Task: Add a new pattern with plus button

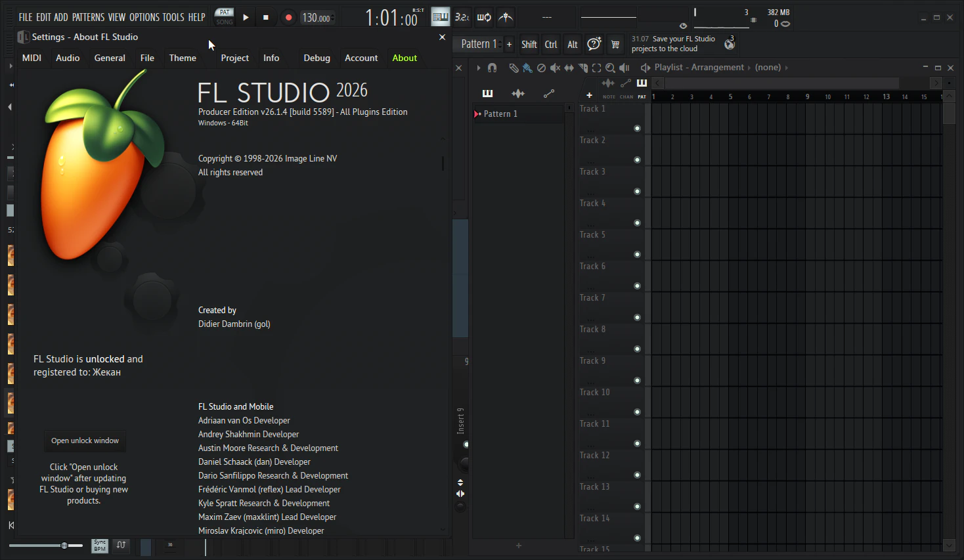Action: (x=509, y=45)
